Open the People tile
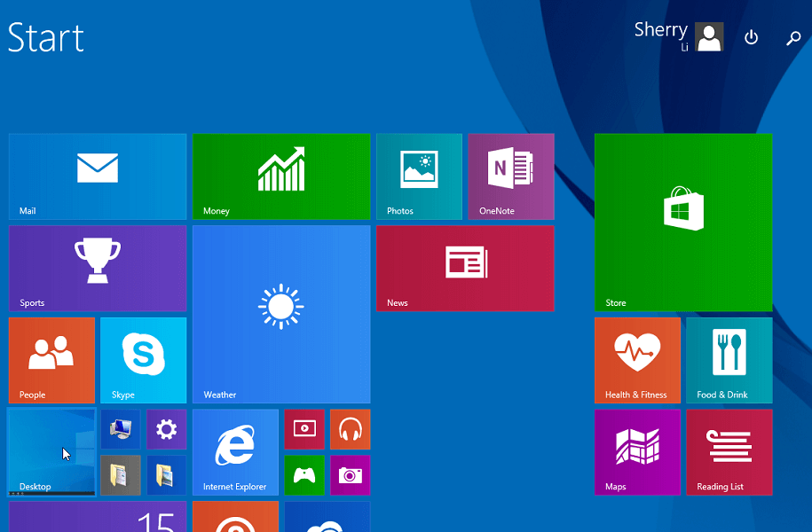 [51, 360]
